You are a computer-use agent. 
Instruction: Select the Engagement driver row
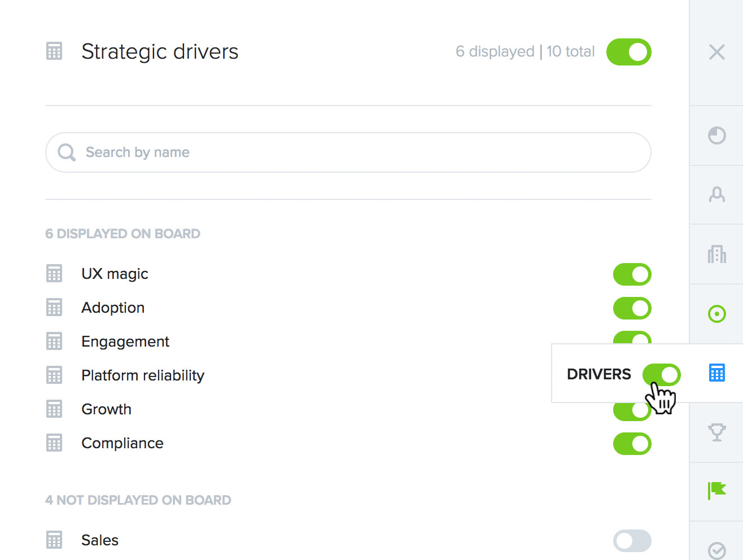pos(348,342)
